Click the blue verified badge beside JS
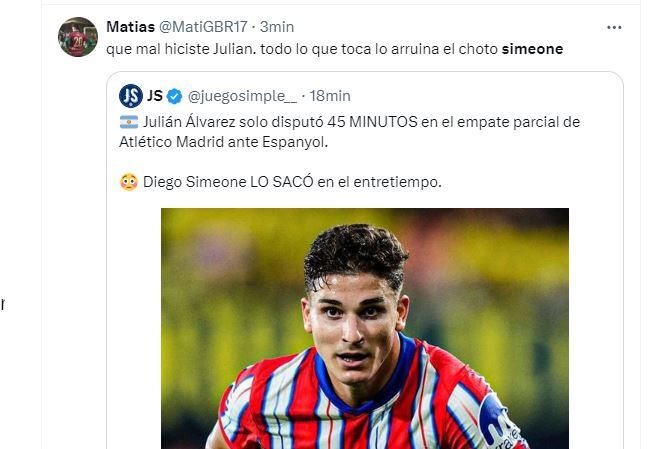The width and height of the screenshot is (666, 449). 174,96
